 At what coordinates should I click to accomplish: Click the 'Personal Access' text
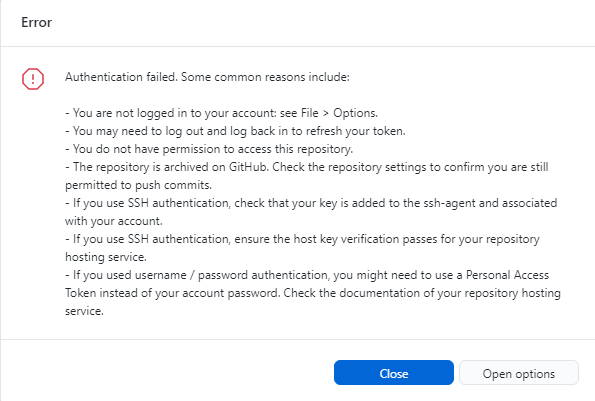pyautogui.click(x=507, y=275)
